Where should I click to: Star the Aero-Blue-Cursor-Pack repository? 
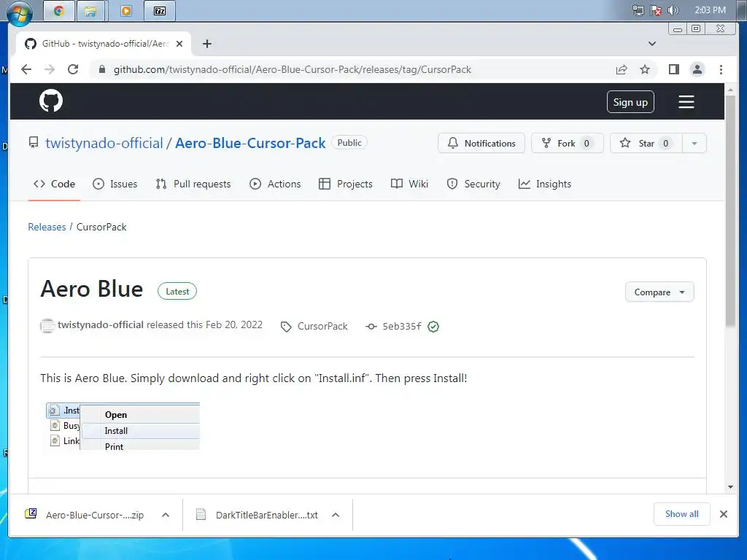646,144
